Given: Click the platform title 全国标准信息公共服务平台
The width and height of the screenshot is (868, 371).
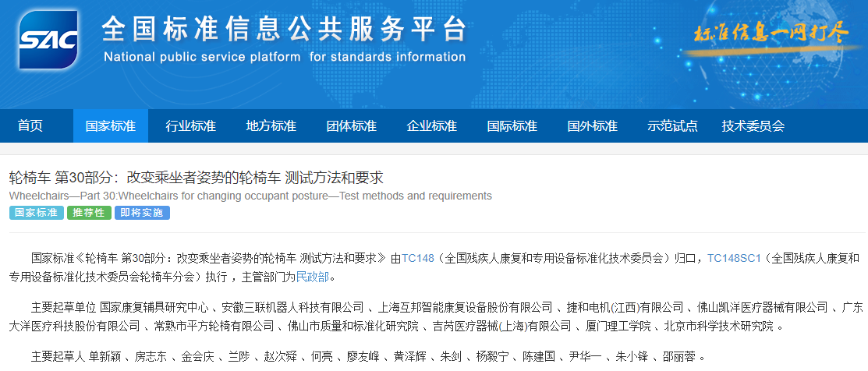Looking at the screenshot, I should [284, 30].
